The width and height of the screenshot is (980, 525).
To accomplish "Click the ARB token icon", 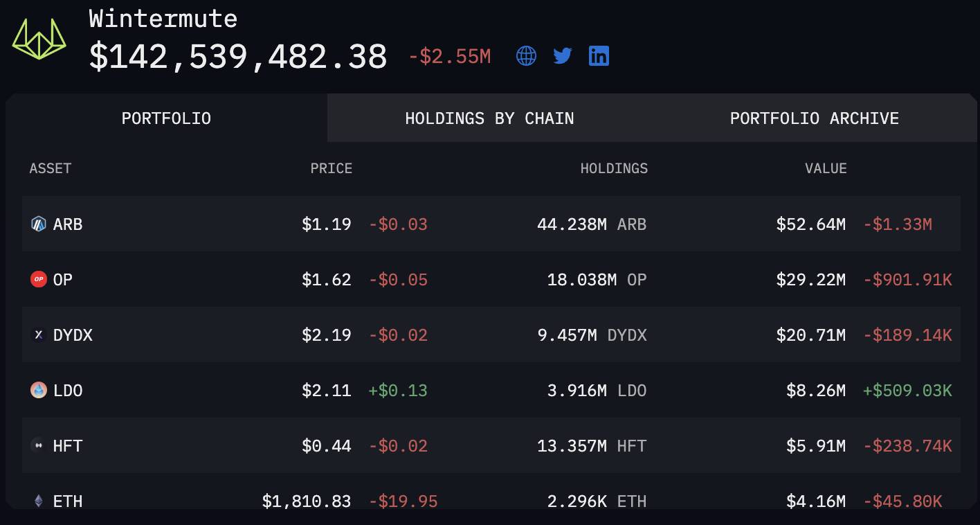I will 39,224.
